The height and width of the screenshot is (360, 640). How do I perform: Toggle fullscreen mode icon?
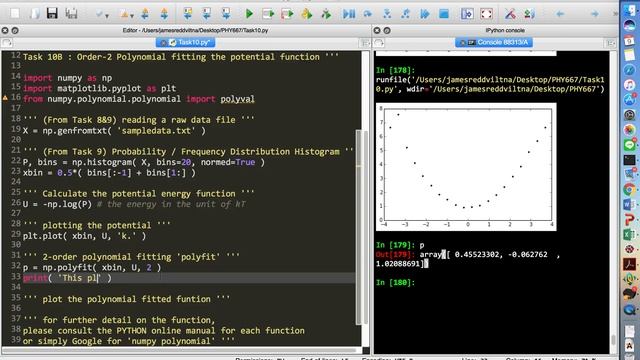point(486,14)
